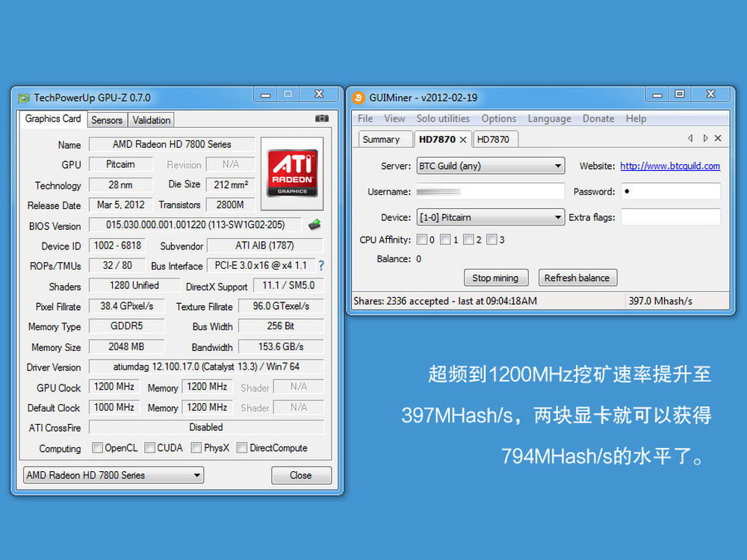
Task: Click the Default Clock 1000 MHz value
Action: 114,408
